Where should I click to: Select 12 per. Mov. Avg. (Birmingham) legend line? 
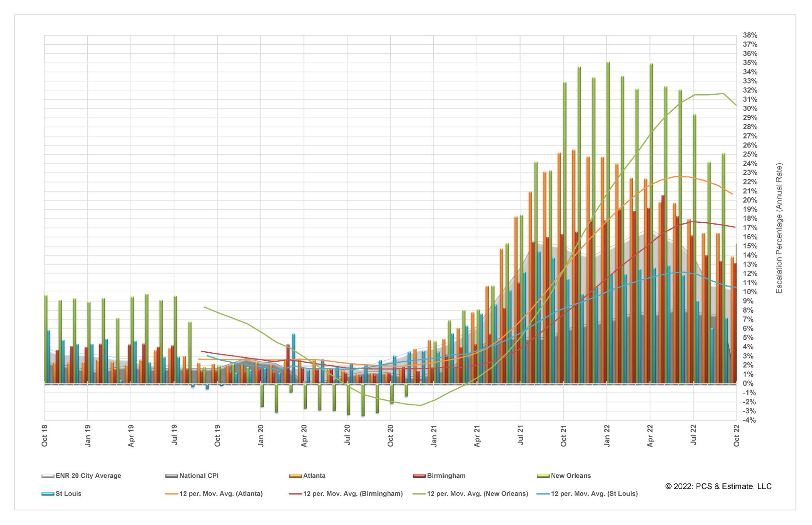coord(296,494)
